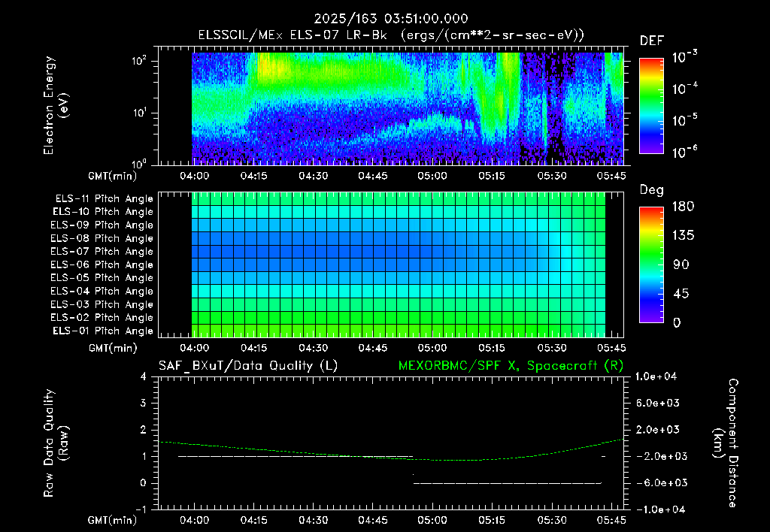Click the DEF color bar label
This screenshot has height=532, width=770.
tap(652, 41)
